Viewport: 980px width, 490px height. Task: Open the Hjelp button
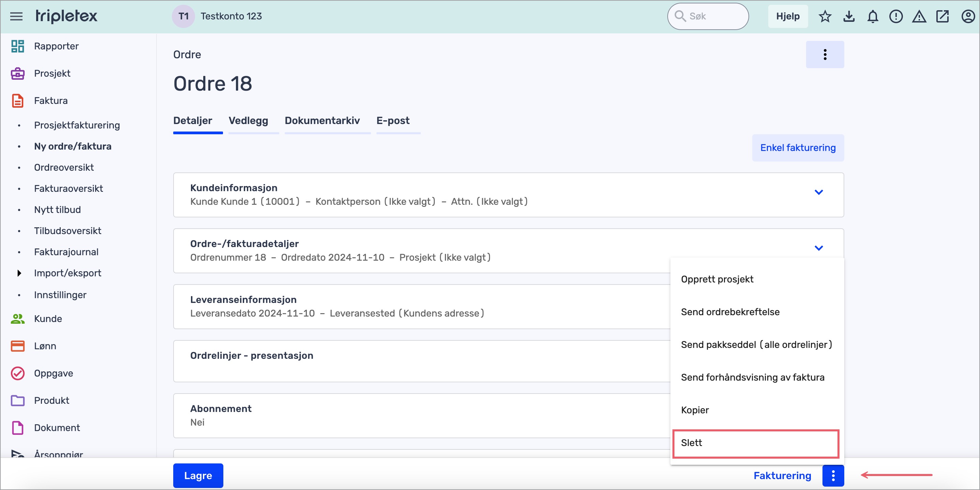click(x=788, y=16)
